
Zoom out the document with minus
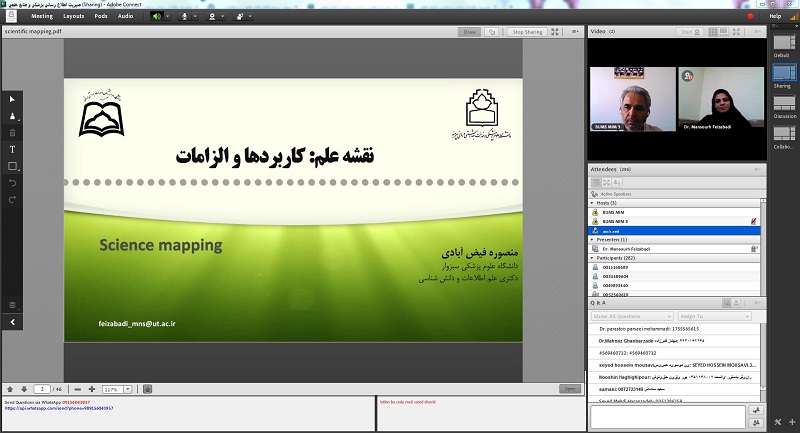78,389
